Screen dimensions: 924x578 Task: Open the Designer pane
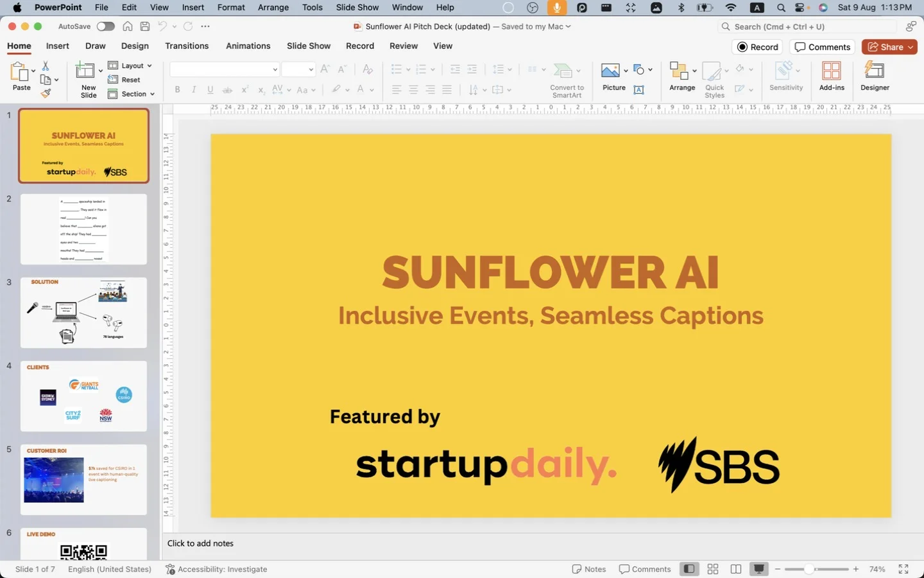click(x=875, y=76)
